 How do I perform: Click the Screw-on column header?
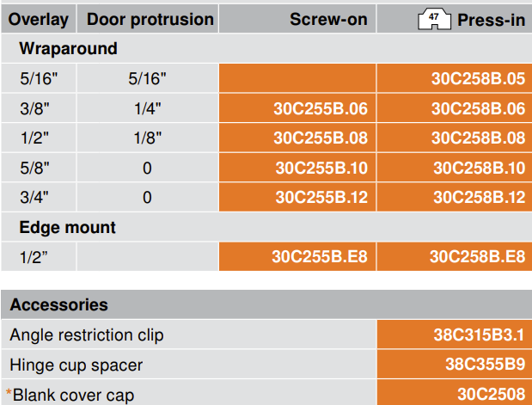(328, 20)
